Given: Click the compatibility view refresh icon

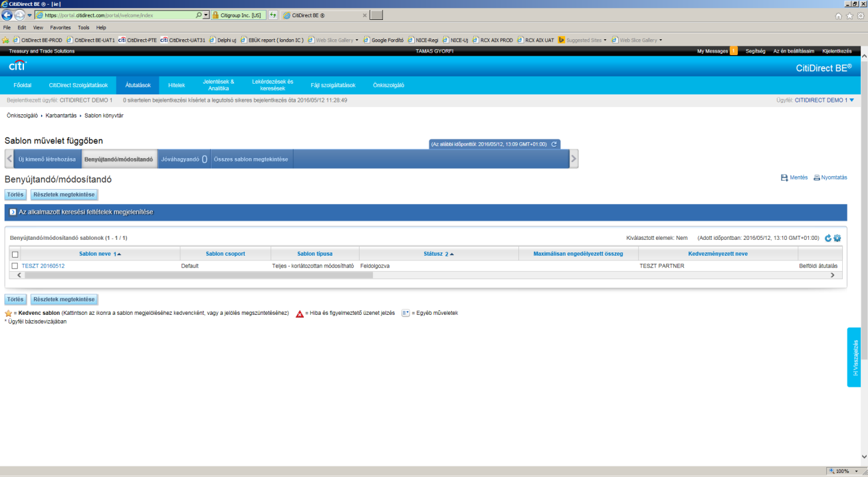Looking at the screenshot, I should [x=272, y=15].
